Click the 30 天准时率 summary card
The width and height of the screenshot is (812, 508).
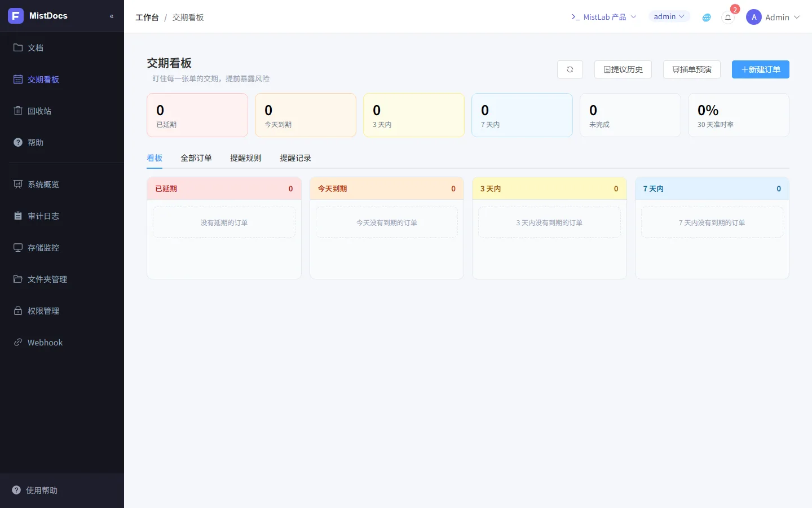[x=739, y=115]
